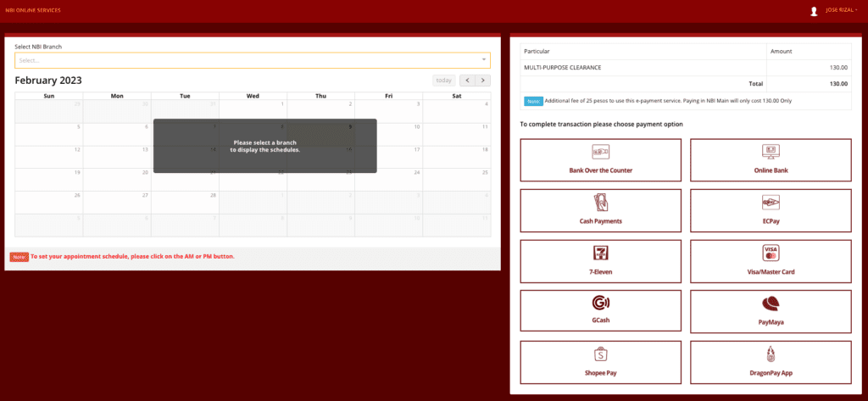Select February 4 on calendar
Image resolution: width=868 pixels, height=401 pixels.
[457, 111]
